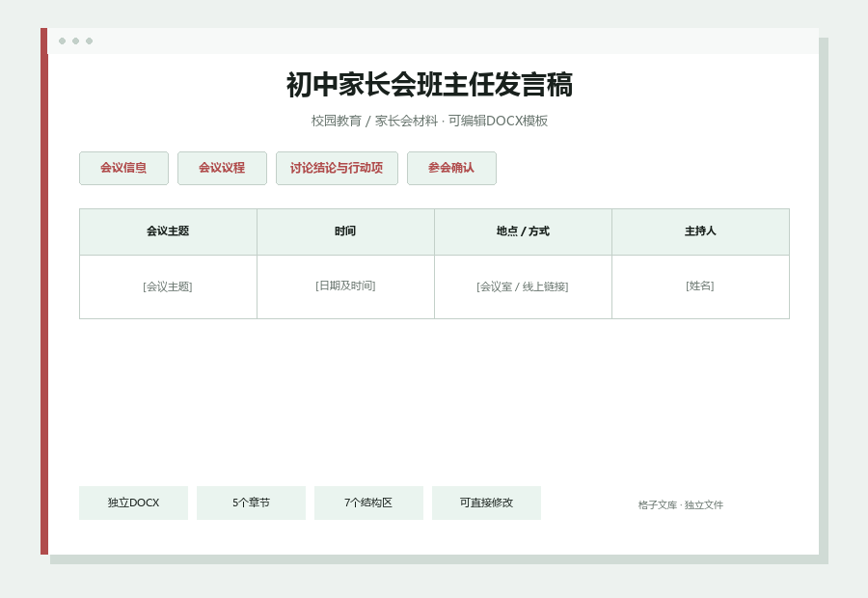Image resolution: width=868 pixels, height=598 pixels.
Task: Select the 讨论结论与行动项 tab
Action: pos(337,169)
